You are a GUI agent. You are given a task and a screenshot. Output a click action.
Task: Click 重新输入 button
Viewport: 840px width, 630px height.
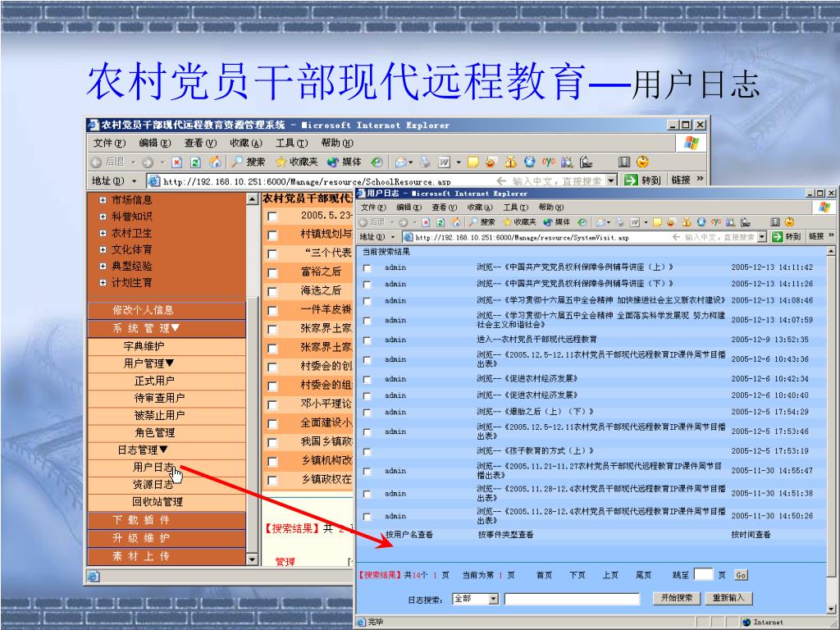pos(728,598)
